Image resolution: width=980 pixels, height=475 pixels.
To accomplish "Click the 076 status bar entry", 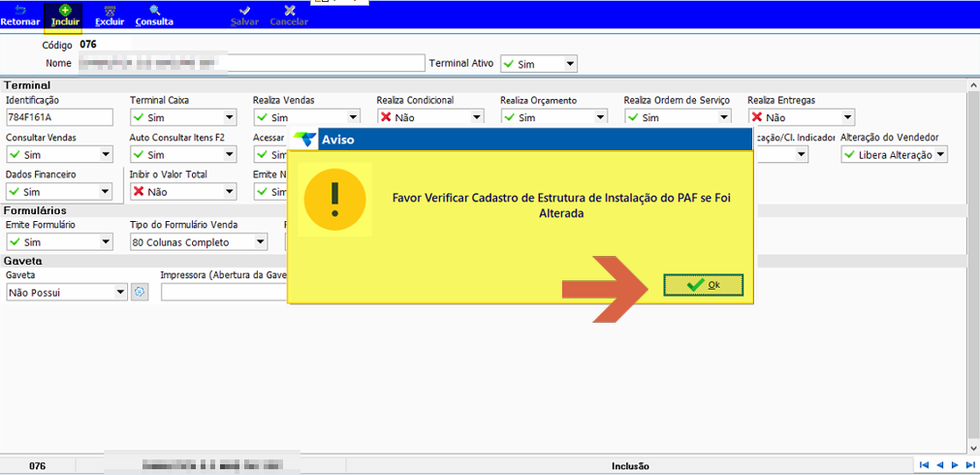I will pyautogui.click(x=38, y=465).
